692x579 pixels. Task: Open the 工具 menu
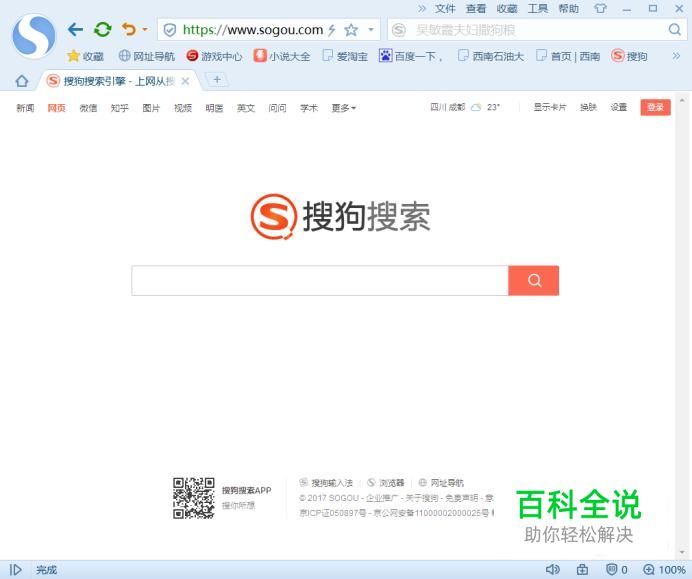[538, 9]
